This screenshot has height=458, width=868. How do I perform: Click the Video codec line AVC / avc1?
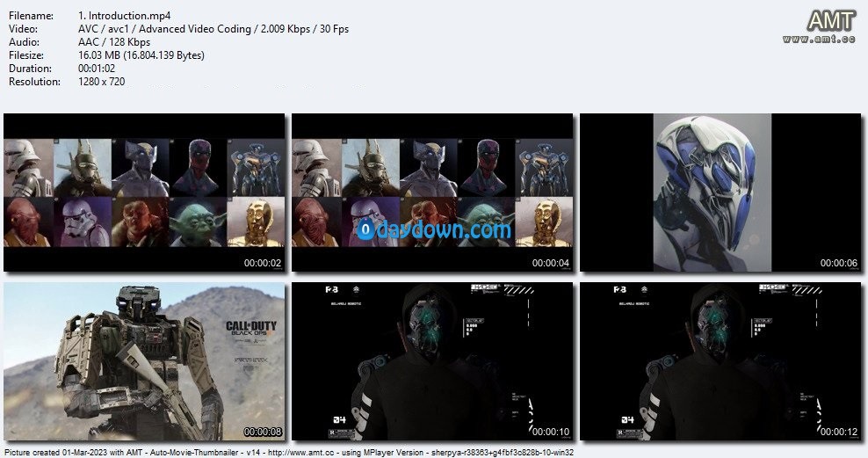point(213,29)
